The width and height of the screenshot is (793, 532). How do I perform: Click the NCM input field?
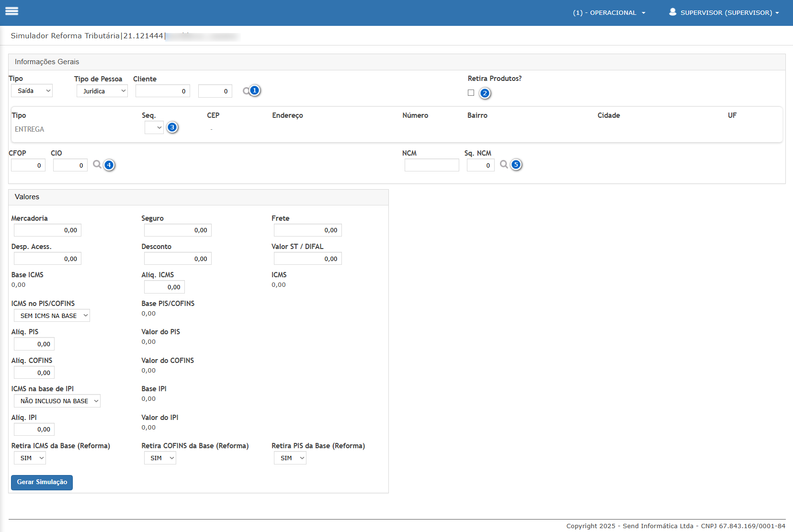click(x=431, y=165)
